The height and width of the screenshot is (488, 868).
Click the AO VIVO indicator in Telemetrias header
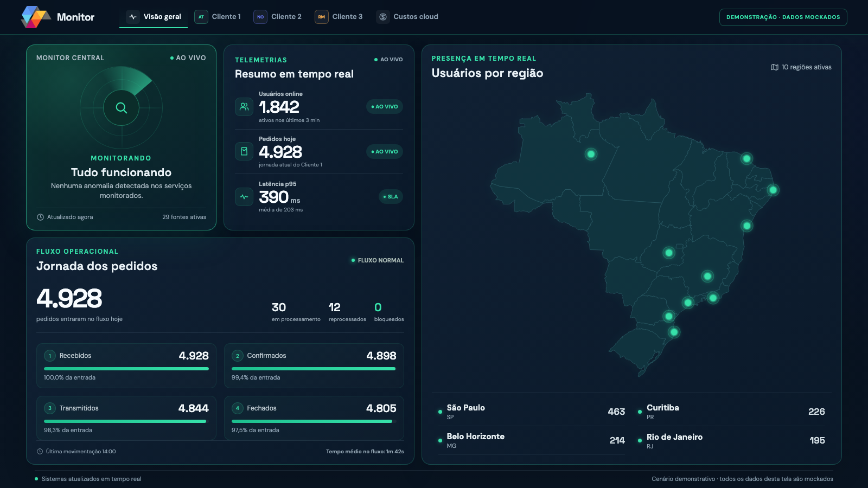388,60
